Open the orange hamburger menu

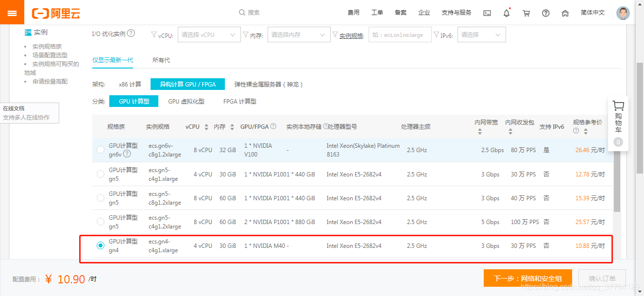pyautogui.click(x=12, y=13)
